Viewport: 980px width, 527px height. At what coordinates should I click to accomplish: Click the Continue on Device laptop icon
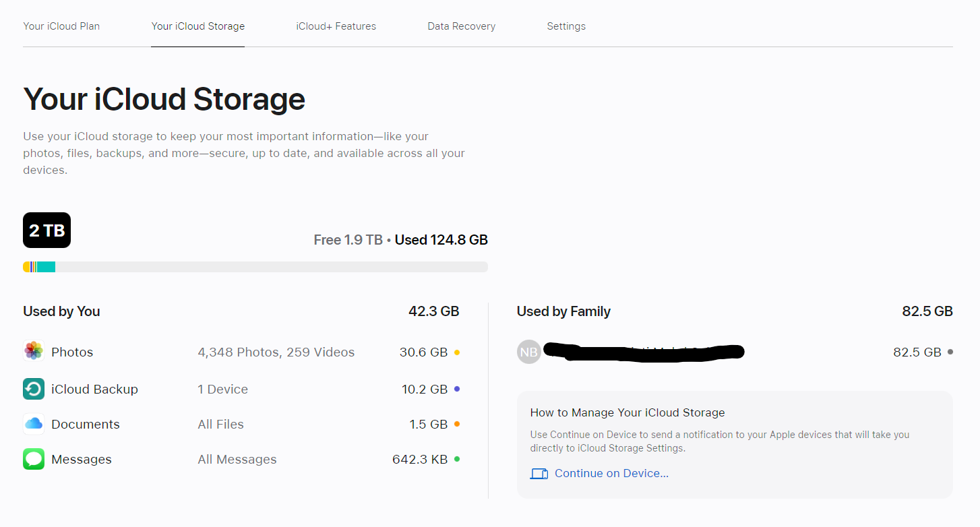pyautogui.click(x=539, y=474)
